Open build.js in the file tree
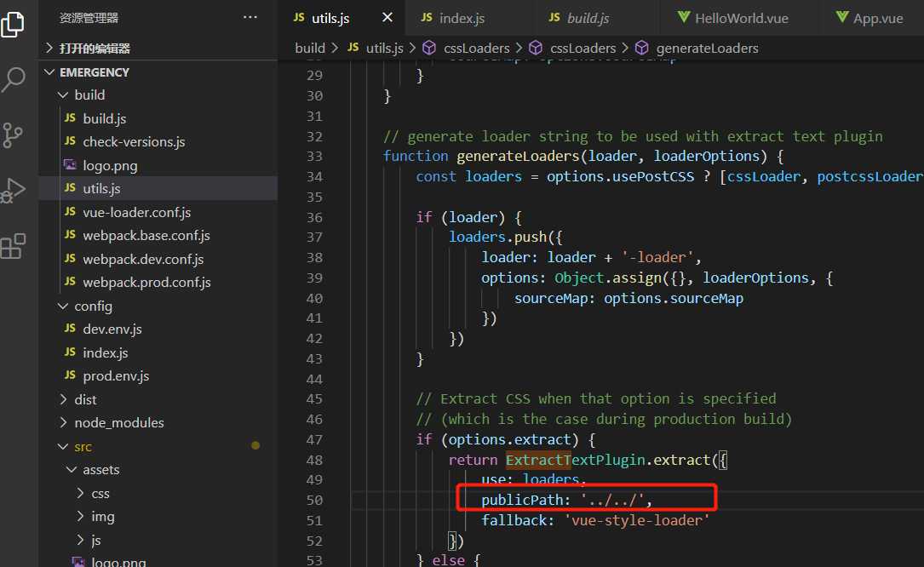 click(158, 118)
